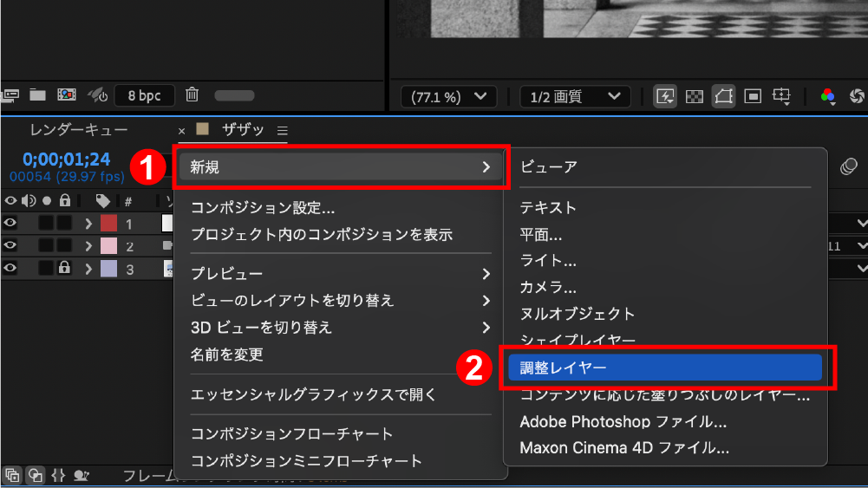Expand layer 3 properties
868x488 pixels.
[88, 269]
